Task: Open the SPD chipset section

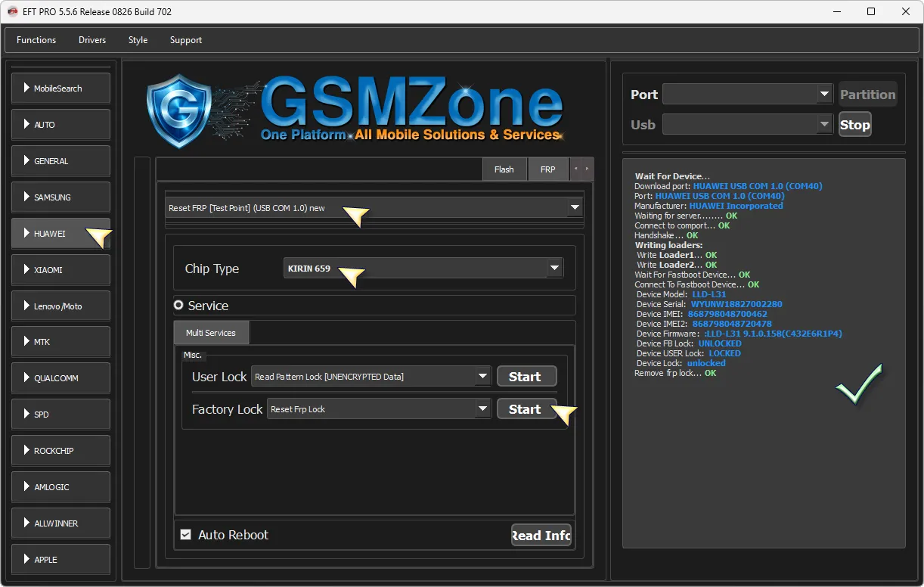Action: pyautogui.click(x=60, y=415)
